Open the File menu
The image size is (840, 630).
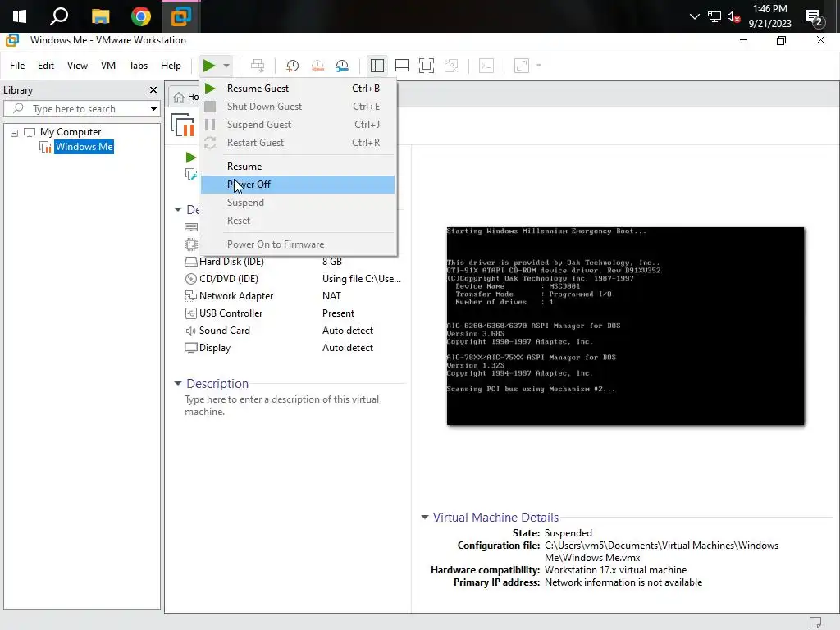pyautogui.click(x=17, y=66)
